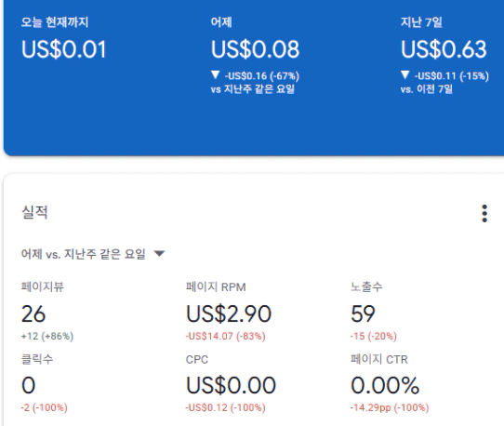Click last 7 days earnings US$0.63
Image resolution: width=504 pixels, height=426 pixels.
[444, 49]
